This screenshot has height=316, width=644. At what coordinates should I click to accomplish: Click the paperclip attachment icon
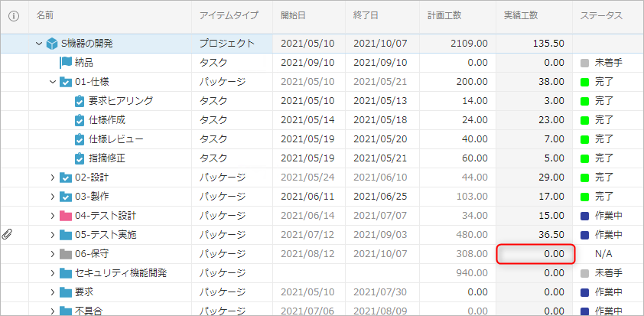click(8, 234)
